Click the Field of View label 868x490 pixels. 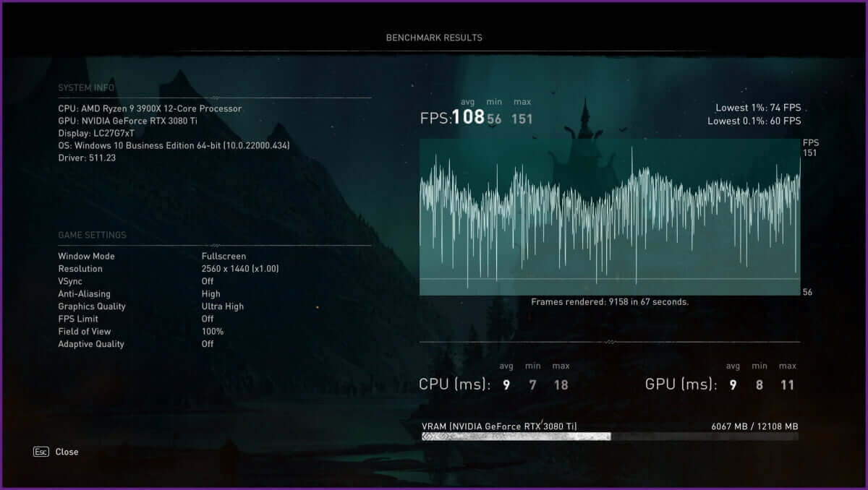coord(85,332)
